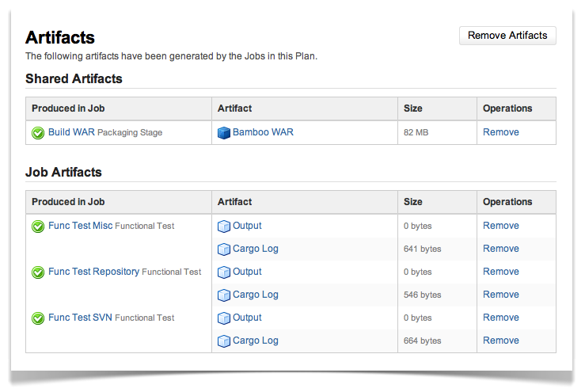
Task: Remove the Bamboo WAR shared artifact
Action: point(500,132)
